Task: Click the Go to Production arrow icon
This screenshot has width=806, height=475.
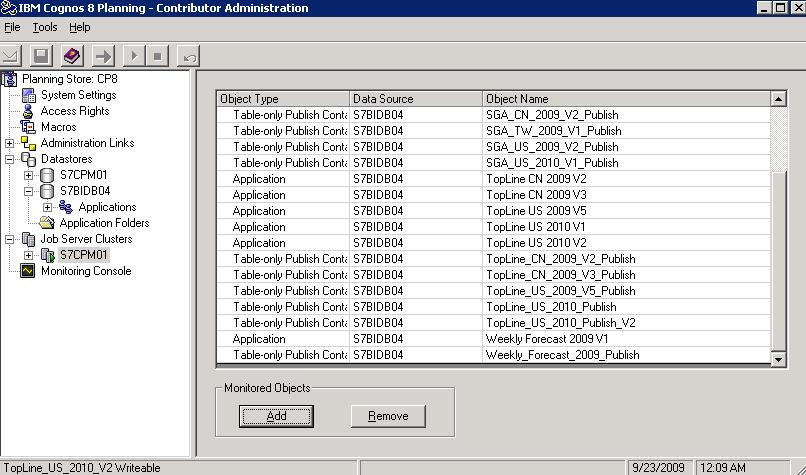Action: [103, 56]
